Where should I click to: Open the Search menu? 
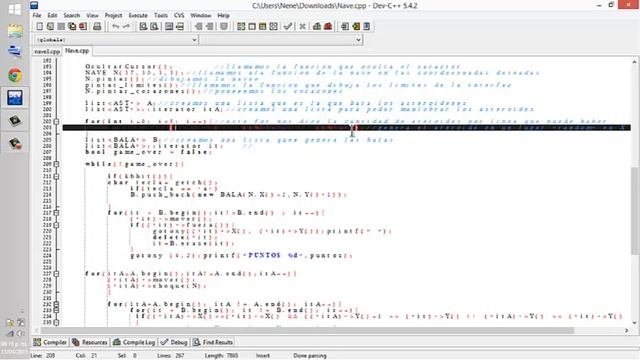point(71,16)
